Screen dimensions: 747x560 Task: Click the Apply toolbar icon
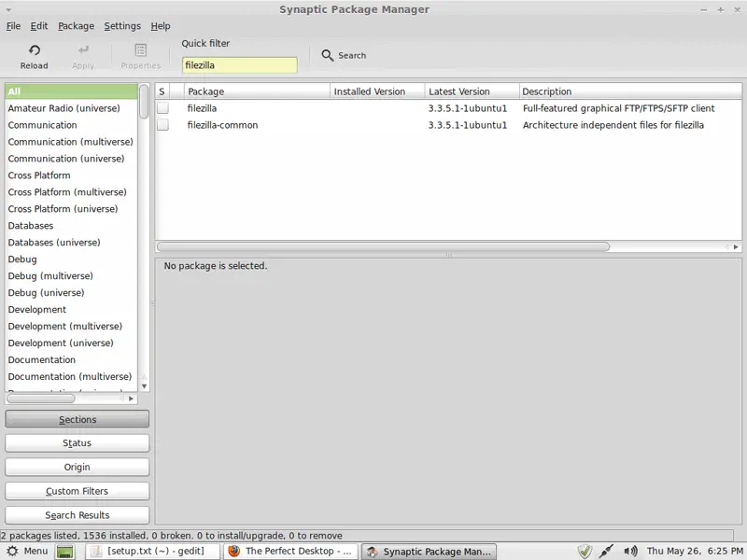click(83, 50)
